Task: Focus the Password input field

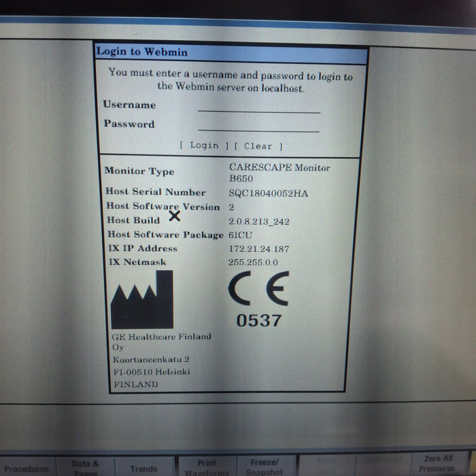Action: [258, 125]
